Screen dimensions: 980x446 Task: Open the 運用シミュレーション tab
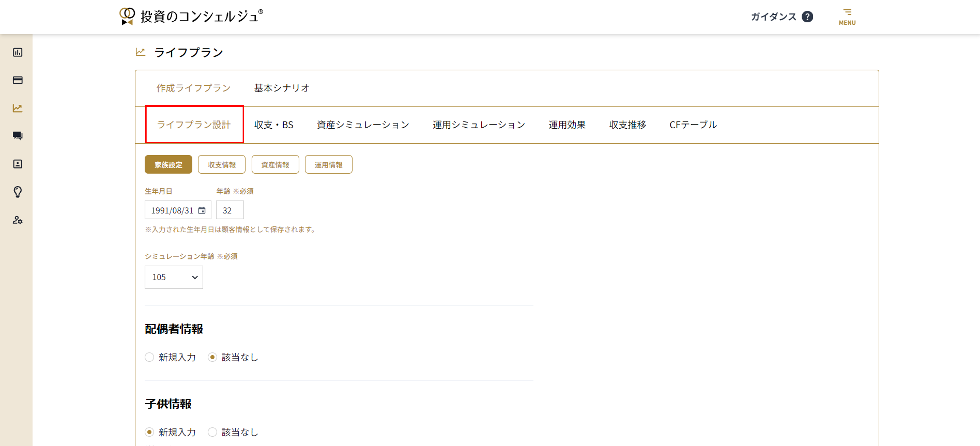479,125
